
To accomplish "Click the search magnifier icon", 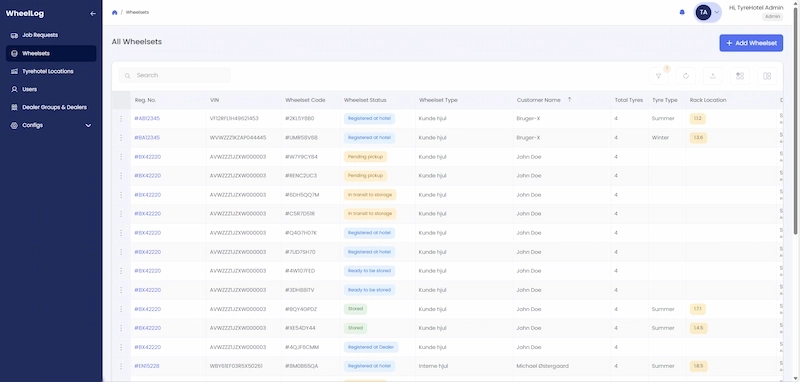I will pos(128,75).
